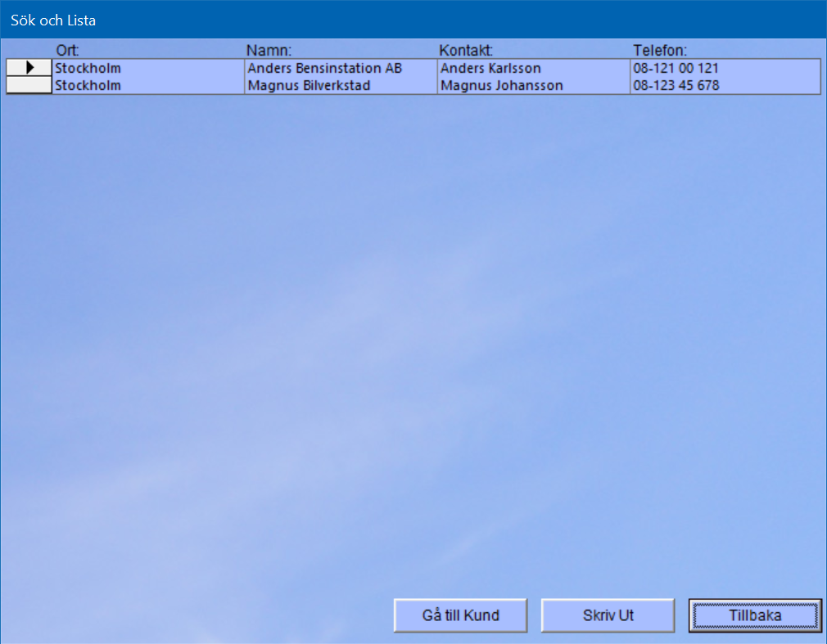827x644 pixels.
Task: Click phone number 08-121 00 121
Action: tap(725, 68)
